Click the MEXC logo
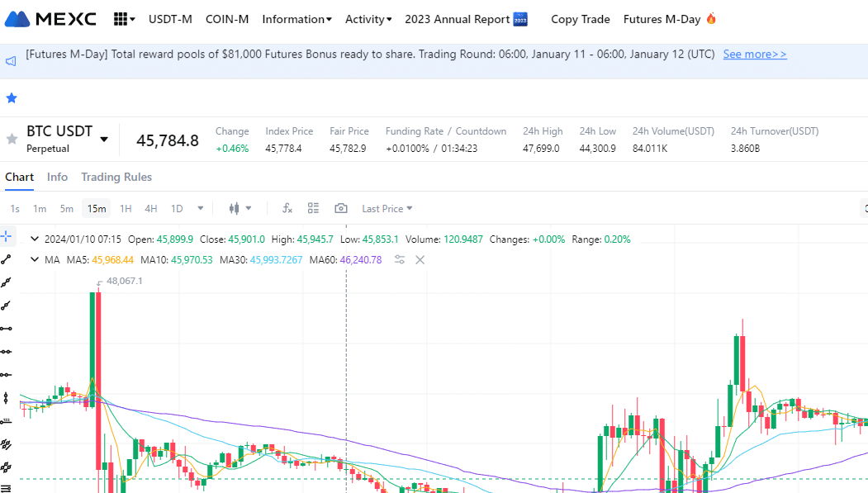 coord(50,19)
